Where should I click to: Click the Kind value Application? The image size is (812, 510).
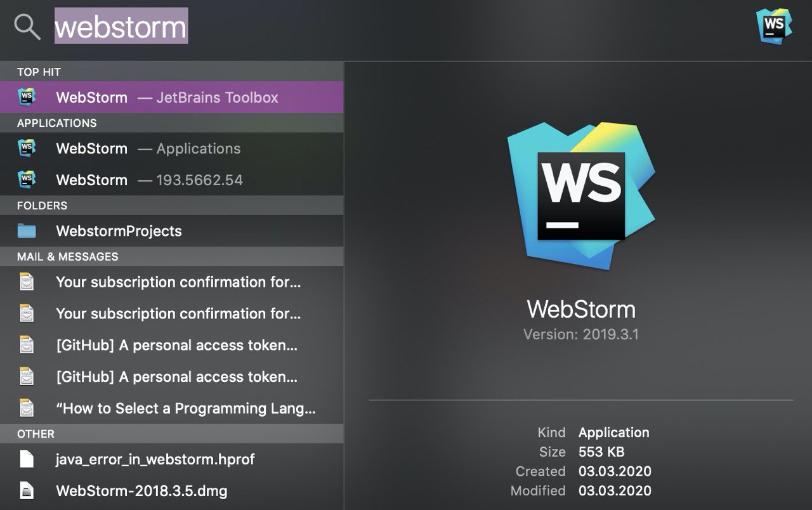click(x=614, y=433)
